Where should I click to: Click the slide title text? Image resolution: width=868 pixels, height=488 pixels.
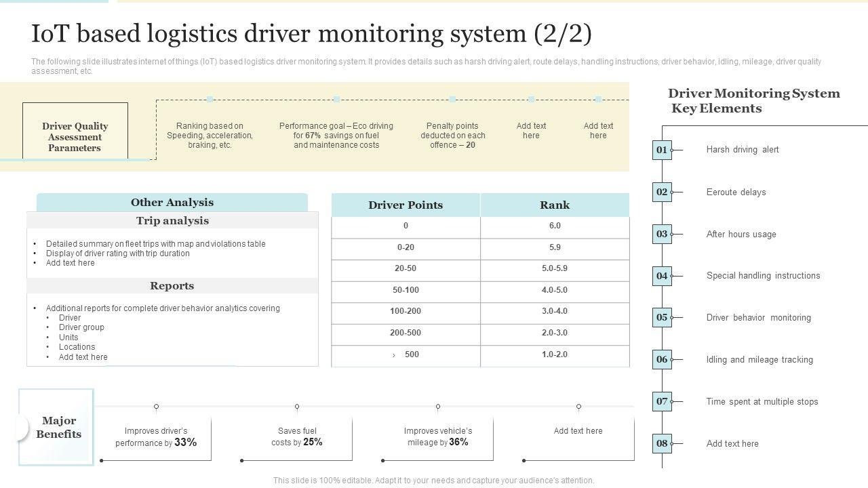click(x=311, y=33)
